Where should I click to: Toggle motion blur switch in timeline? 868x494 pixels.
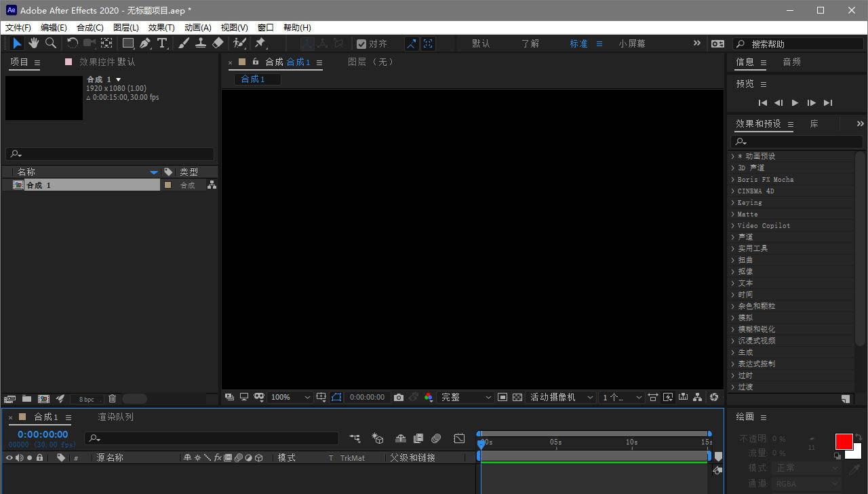pos(437,438)
